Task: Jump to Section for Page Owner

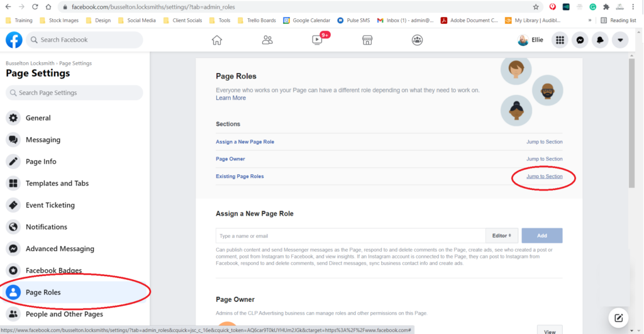Action: [x=544, y=159]
